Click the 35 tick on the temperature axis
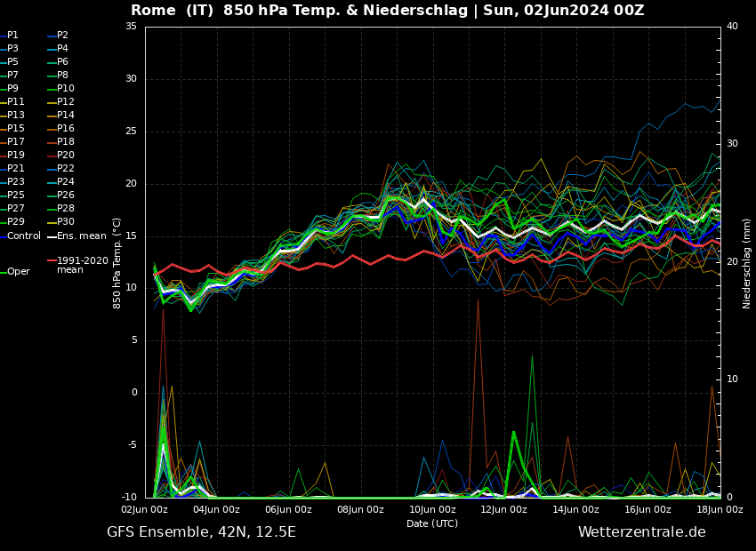The image size is (756, 551). (x=131, y=27)
